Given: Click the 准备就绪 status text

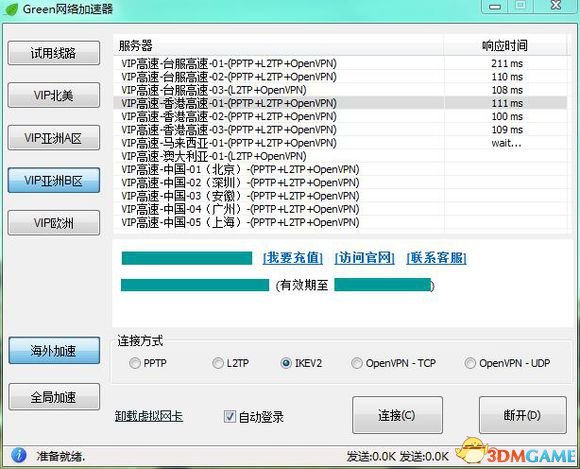Looking at the screenshot, I should coord(61,456).
